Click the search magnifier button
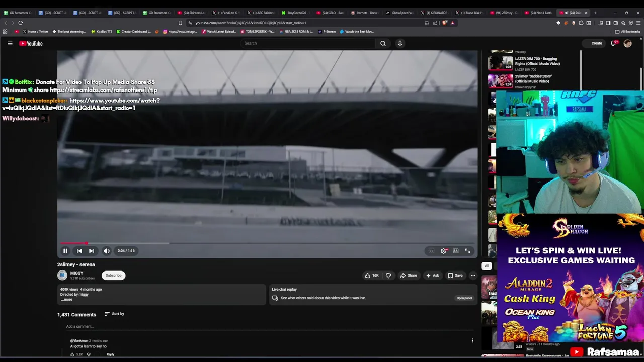Viewport: 644px width, 362px height. (x=383, y=43)
